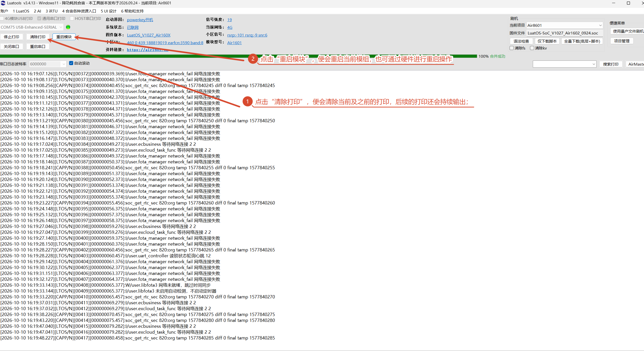The height and width of the screenshot is (351, 644).
Task: Open the 5 UI 设计 menu
Action: coord(109,11)
